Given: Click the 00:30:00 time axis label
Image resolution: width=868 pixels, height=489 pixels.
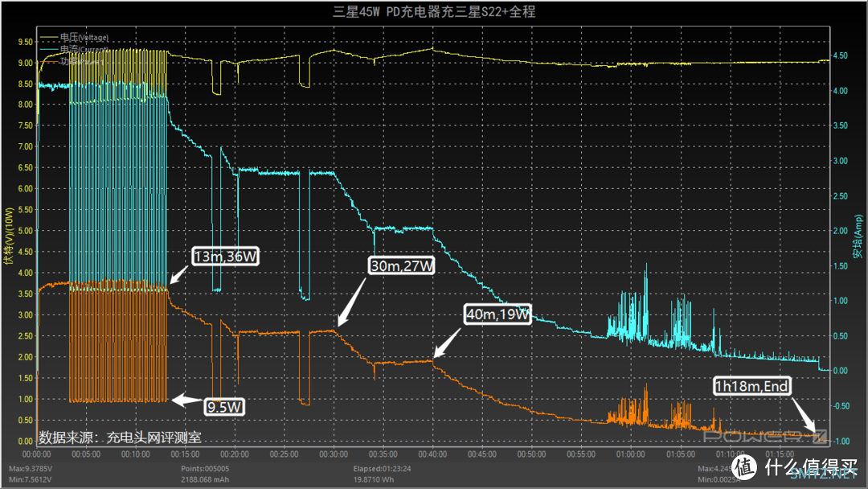Looking at the screenshot, I should [x=334, y=454].
